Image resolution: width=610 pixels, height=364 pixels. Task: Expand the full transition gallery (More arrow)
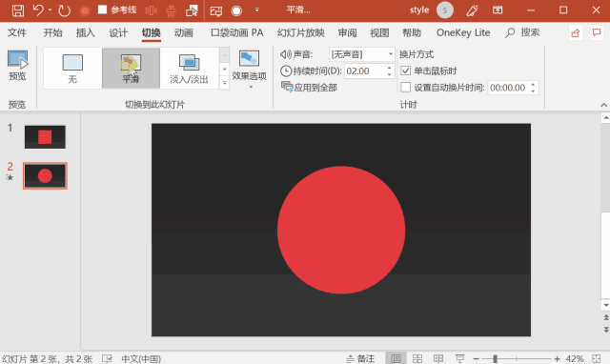pos(225,83)
